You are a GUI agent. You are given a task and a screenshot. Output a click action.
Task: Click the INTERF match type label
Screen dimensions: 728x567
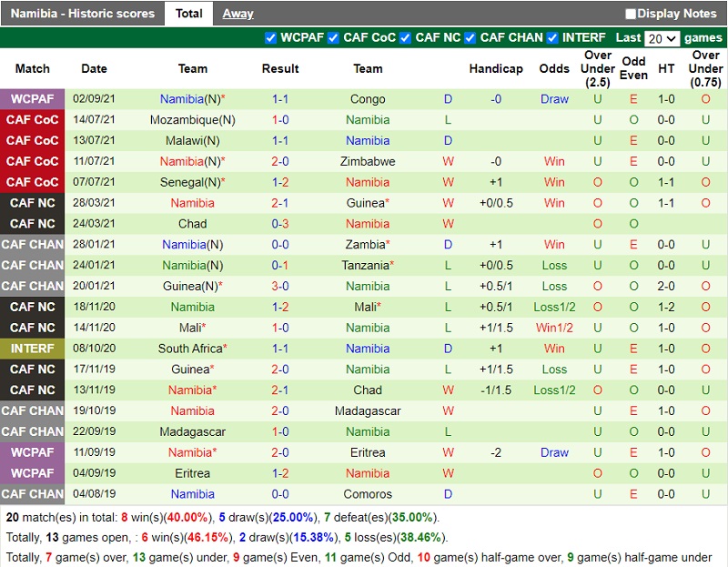(x=32, y=349)
